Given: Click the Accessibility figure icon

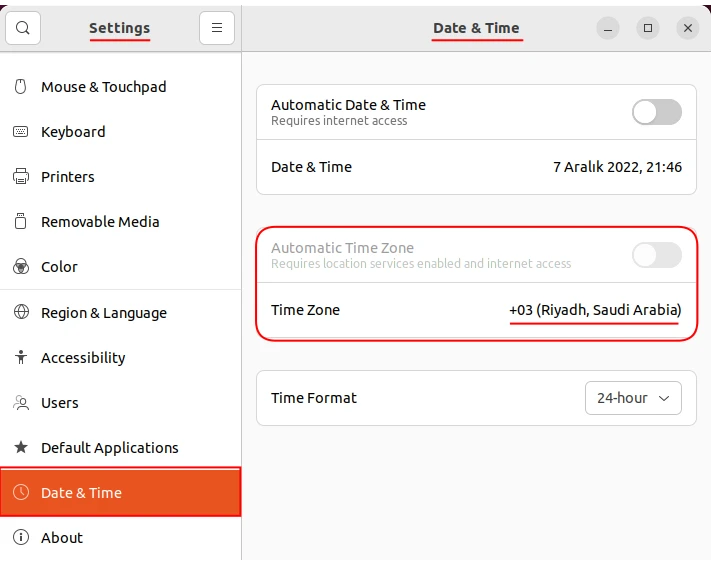Looking at the screenshot, I should click(x=20, y=358).
